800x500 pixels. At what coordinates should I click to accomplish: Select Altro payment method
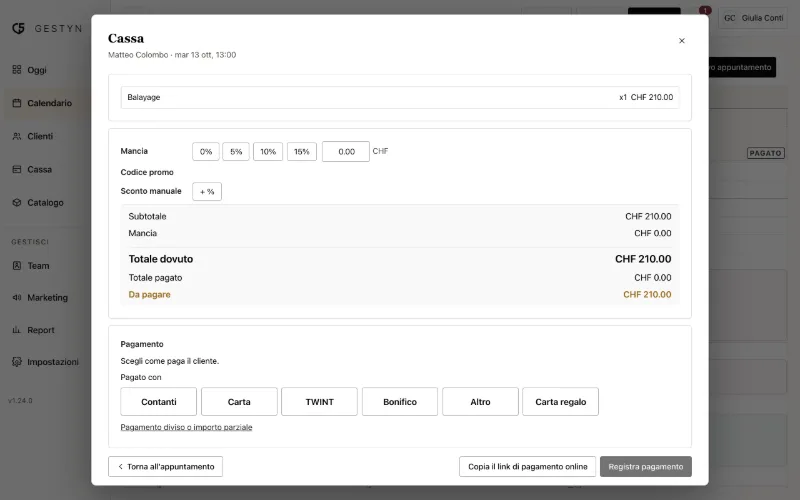click(x=480, y=402)
